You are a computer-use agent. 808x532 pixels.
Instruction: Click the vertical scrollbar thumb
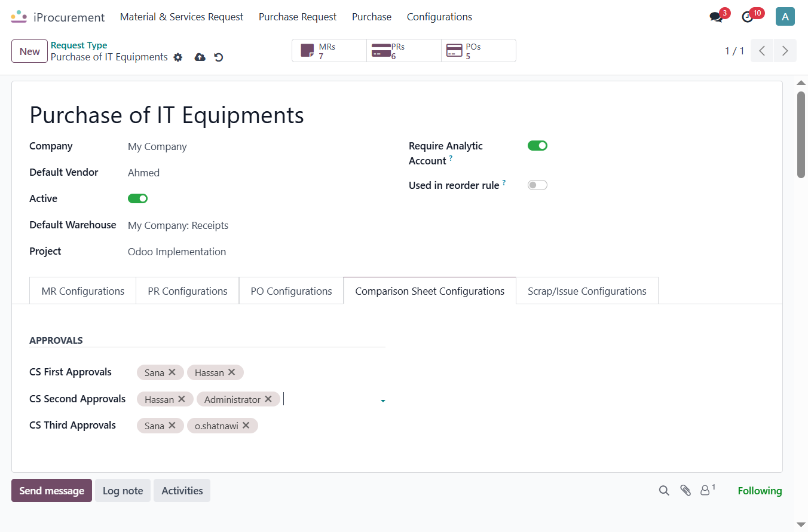point(801,134)
